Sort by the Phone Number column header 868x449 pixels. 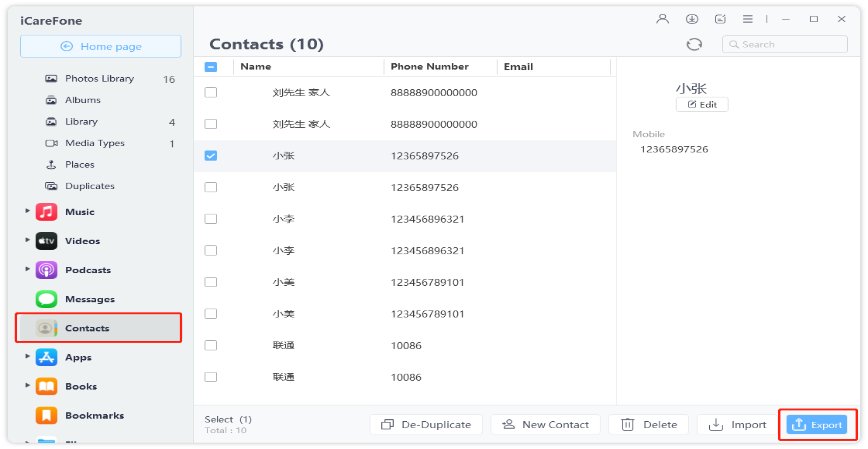click(x=430, y=66)
